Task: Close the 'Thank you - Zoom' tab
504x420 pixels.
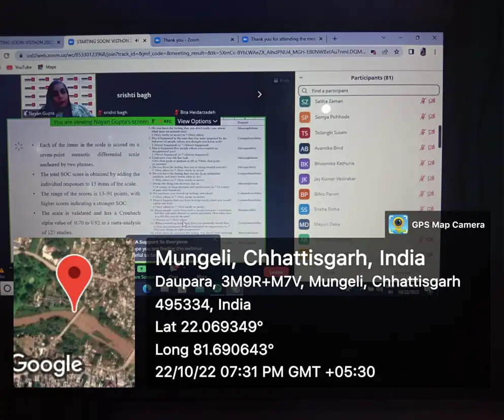Action: (232, 40)
